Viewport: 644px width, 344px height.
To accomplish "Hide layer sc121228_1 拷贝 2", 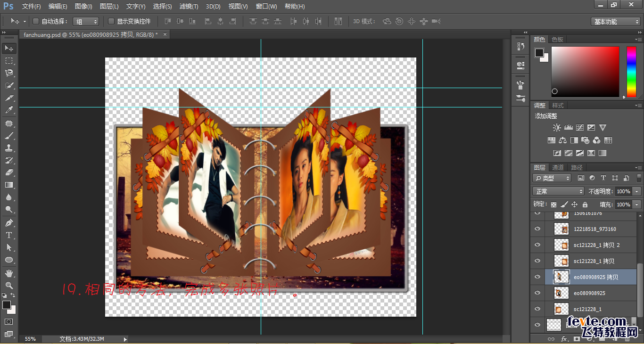I will tap(537, 245).
